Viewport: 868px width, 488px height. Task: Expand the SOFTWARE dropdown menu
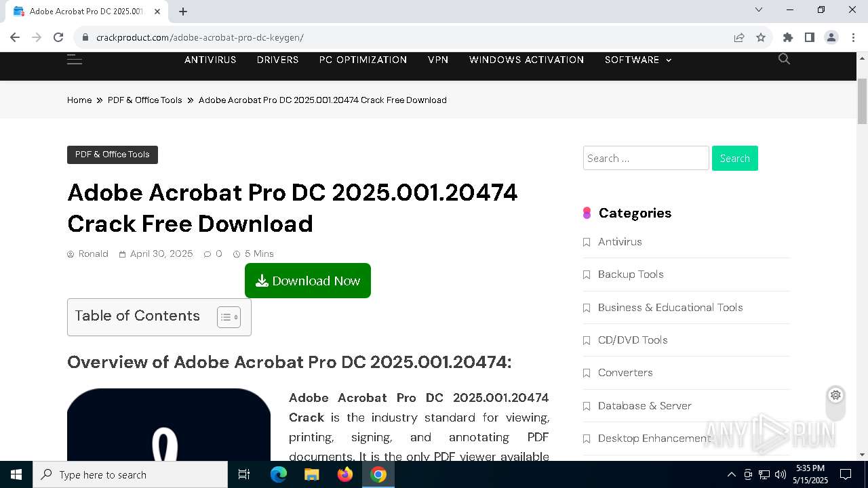638,60
